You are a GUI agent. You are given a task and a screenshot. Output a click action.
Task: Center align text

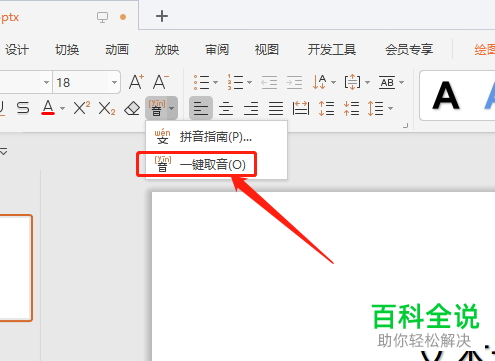pyautogui.click(x=226, y=108)
